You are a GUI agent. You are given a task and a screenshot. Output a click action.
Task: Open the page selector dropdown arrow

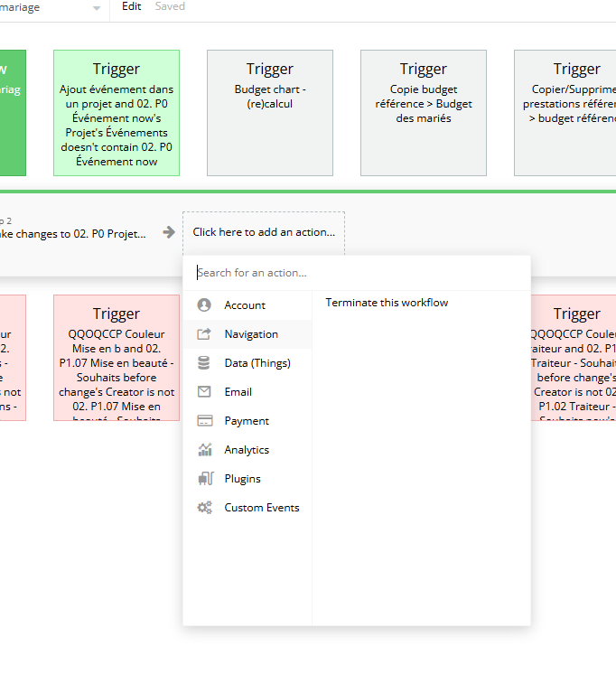pyautogui.click(x=97, y=8)
